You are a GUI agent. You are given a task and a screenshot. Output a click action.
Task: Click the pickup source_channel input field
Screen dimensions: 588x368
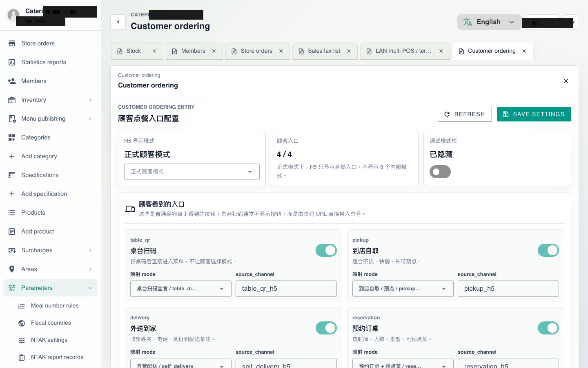(508, 289)
